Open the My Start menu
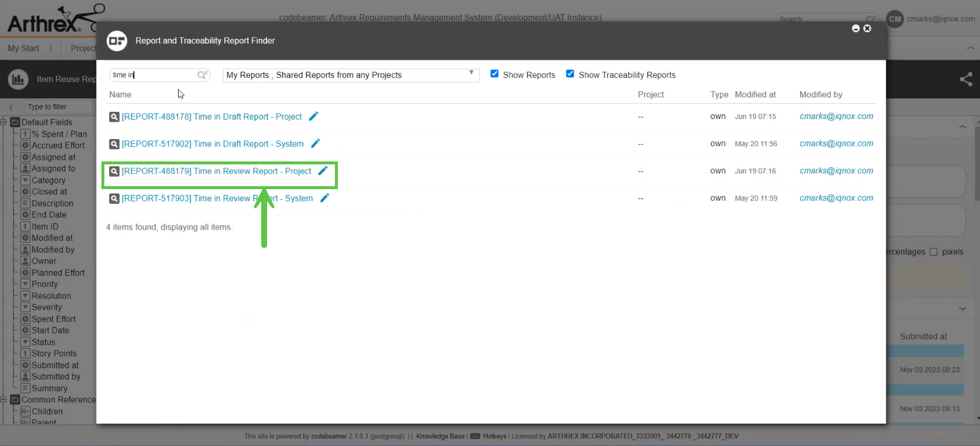The image size is (980, 446). click(x=24, y=48)
